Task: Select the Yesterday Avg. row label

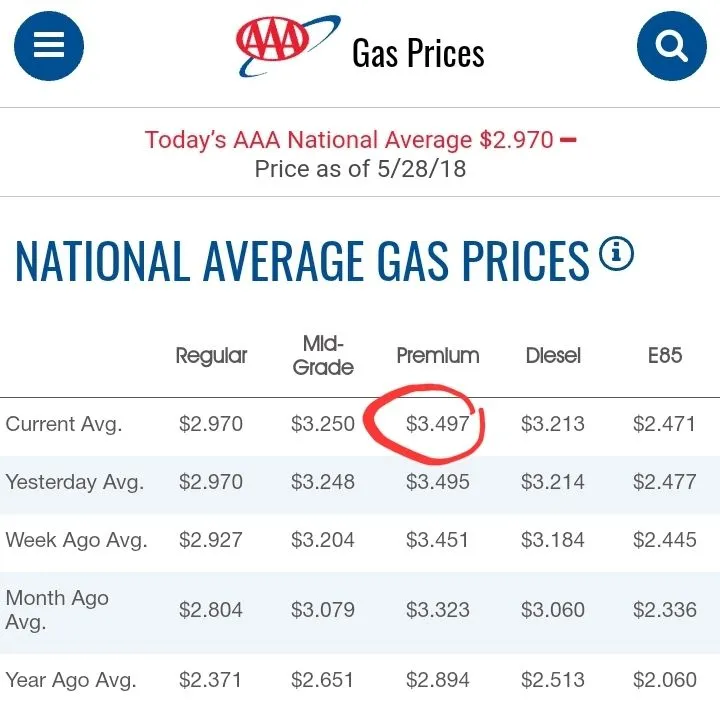Action: tap(75, 482)
